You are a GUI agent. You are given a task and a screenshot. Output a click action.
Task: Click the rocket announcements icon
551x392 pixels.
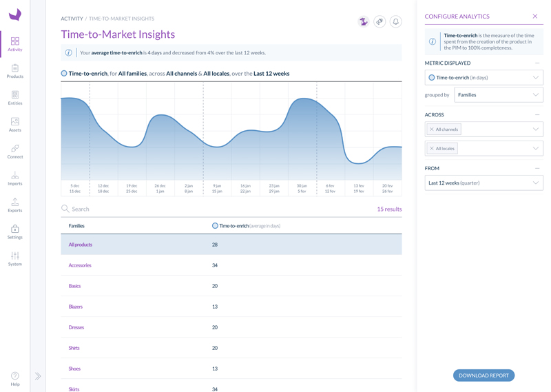(380, 21)
